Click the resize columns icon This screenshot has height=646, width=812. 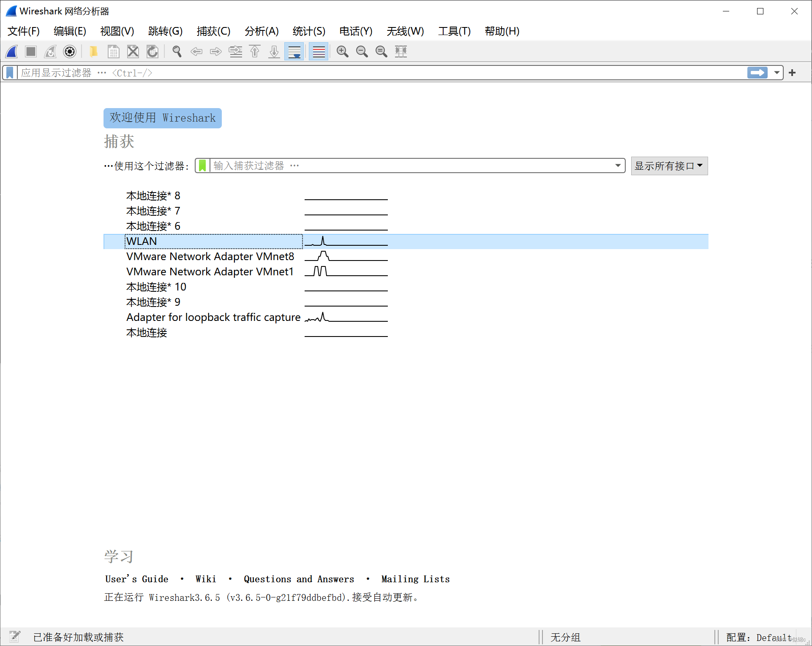click(x=401, y=52)
